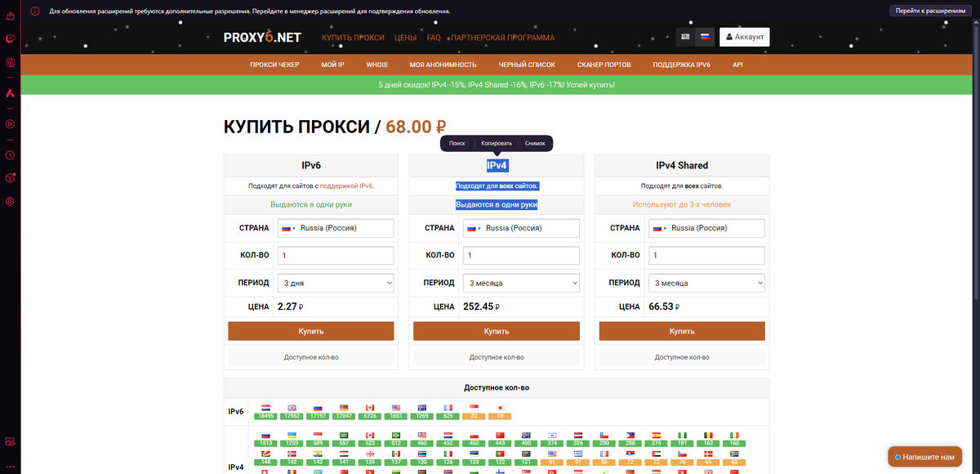
Task: Click Купить button under IPv6
Action: [311, 331]
